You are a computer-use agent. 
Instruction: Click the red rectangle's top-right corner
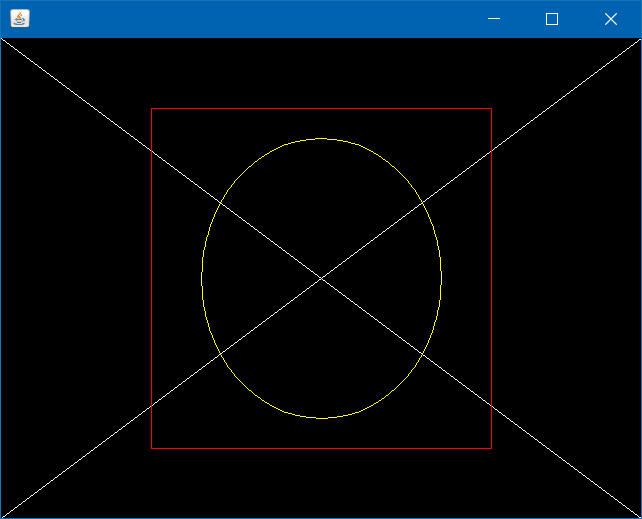[x=491, y=108]
